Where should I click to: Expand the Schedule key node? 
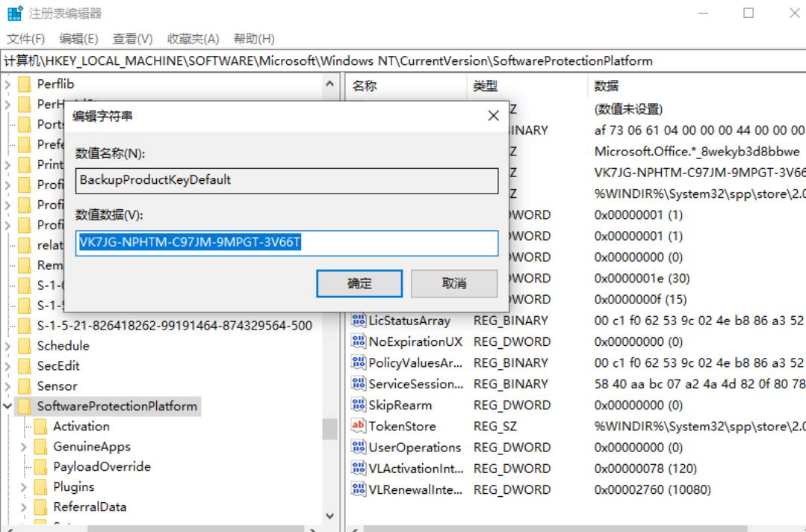click(x=7, y=345)
